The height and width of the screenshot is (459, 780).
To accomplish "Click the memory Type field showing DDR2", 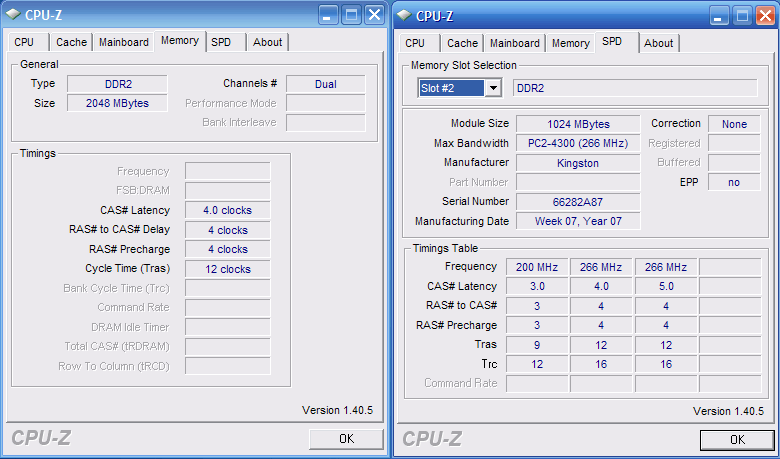I will coord(117,84).
